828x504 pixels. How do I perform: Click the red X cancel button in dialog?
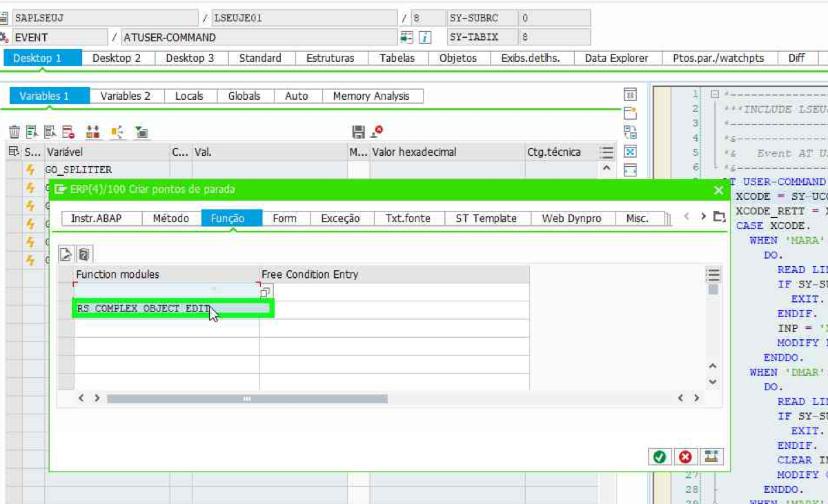coord(684,456)
